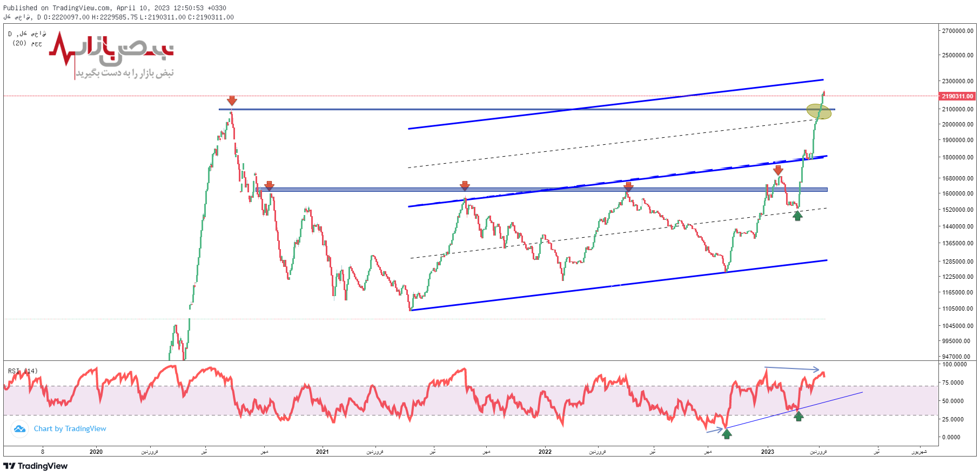Image resolution: width=980 pixels, height=476 pixels.
Task: Click the 1600000.00 price axis label
Action: (x=957, y=193)
